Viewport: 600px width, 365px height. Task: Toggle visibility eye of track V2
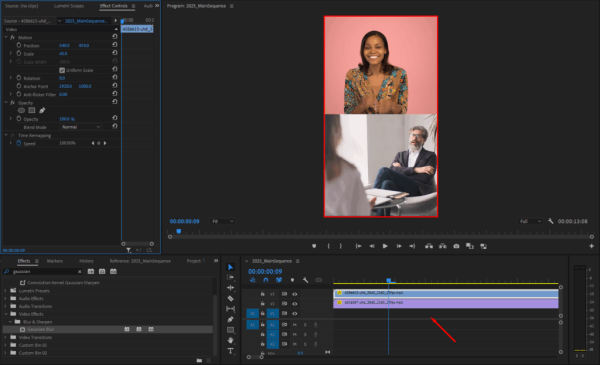[x=295, y=304]
